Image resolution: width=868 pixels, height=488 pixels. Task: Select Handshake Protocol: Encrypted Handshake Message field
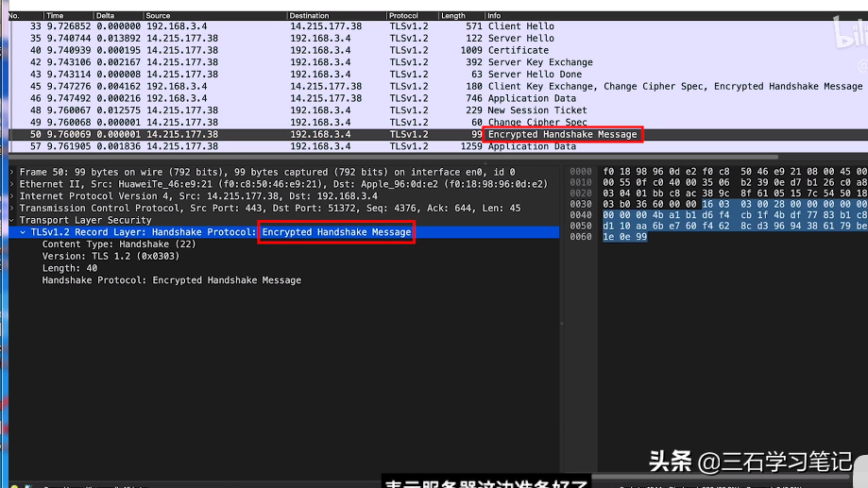tap(172, 280)
